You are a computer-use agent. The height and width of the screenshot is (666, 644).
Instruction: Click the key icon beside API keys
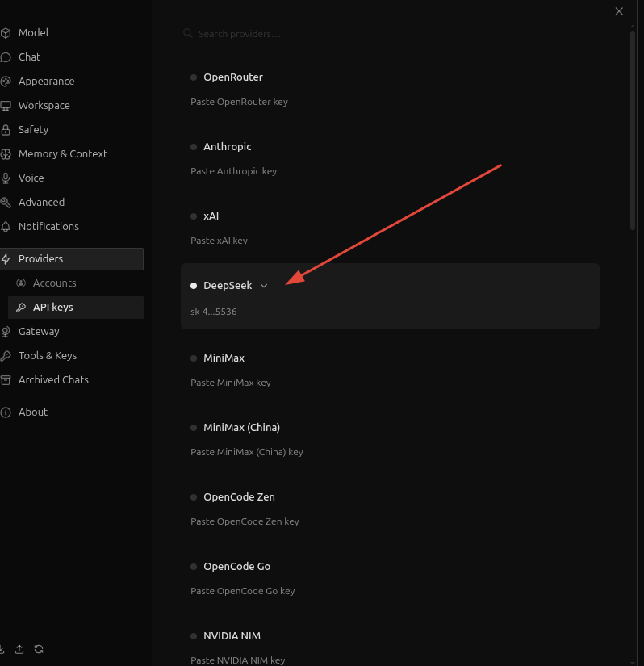pyautogui.click(x=21, y=308)
